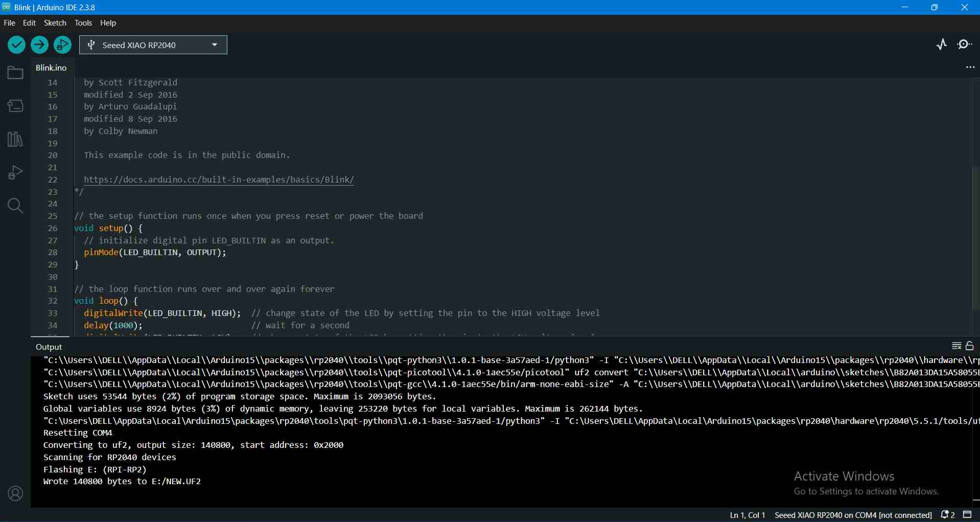Click the 'pinMode(LED_BUILTIN, OUTPUT);' code line
Viewport: 980px width, 522px height.
[x=155, y=253]
